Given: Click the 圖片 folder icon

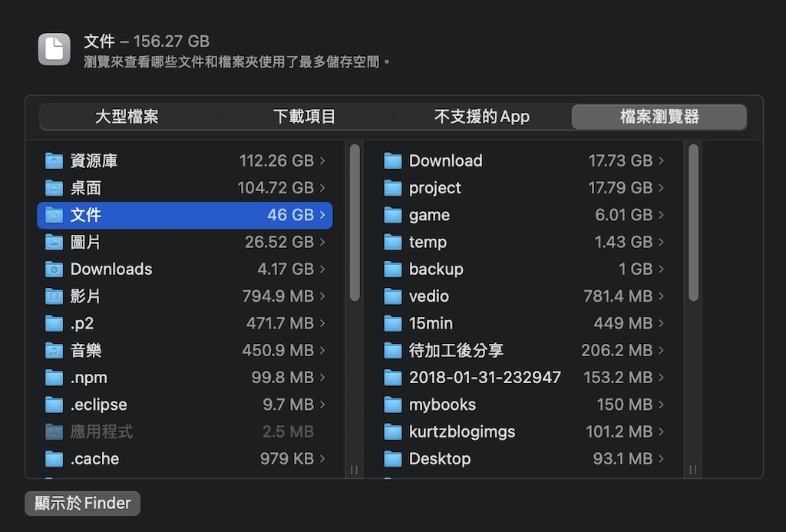Looking at the screenshot, I should 54,243.
